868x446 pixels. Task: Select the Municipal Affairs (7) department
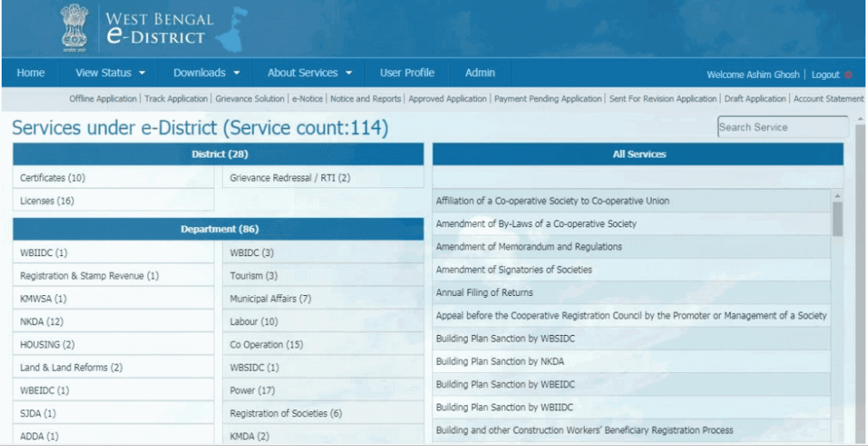click(x=323, y=298)
